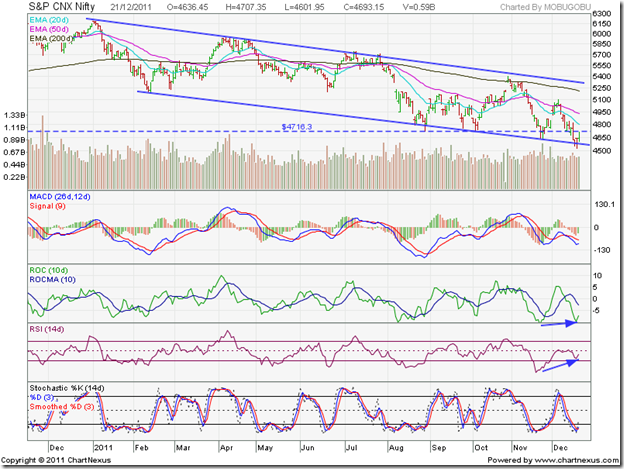Click the Stochastic %K (14d) label
This screenshot has width=624, height=469.
pos(66,388)
